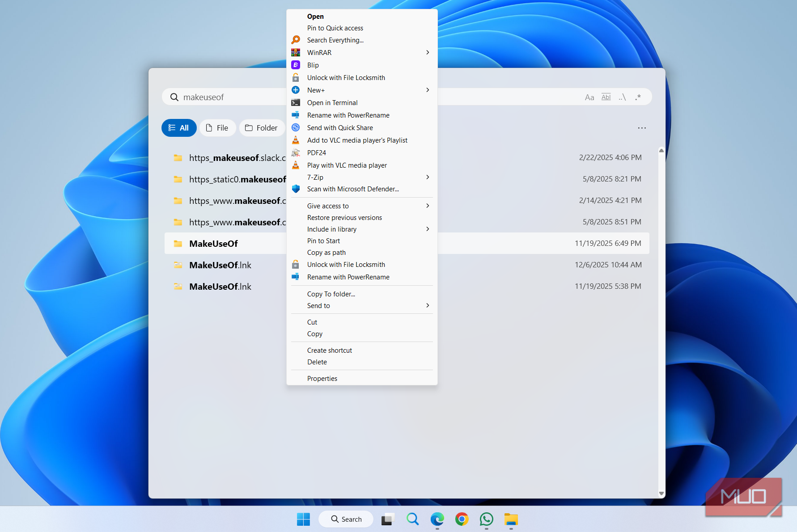Launch Microsoft Edge from the taskbar
The width and height of the screenshot is (797, 532).
tap(437, 519)
